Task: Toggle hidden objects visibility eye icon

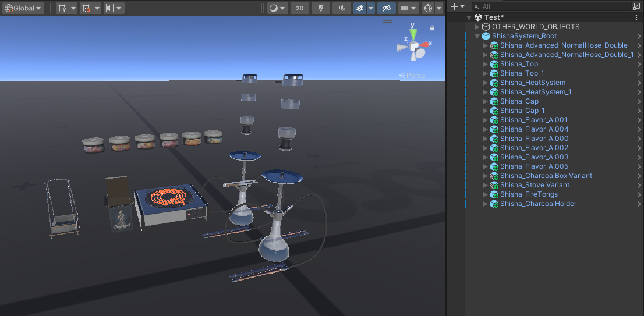Action: click(387, 8)
